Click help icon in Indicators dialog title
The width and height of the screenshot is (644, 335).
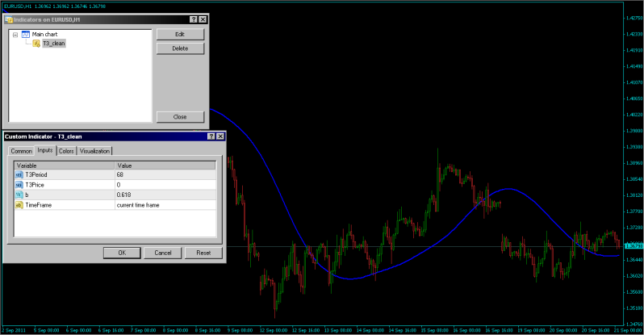pyautogui.click(x=194, y=19)
